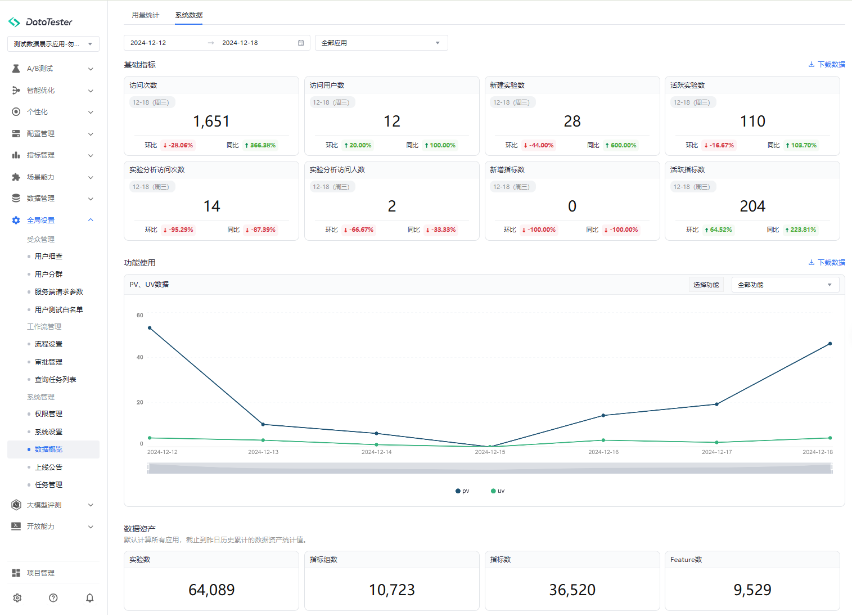
Task: Expand the 数据管理 menu chevron
Action: pyautogui.click(x=91, y=199)
